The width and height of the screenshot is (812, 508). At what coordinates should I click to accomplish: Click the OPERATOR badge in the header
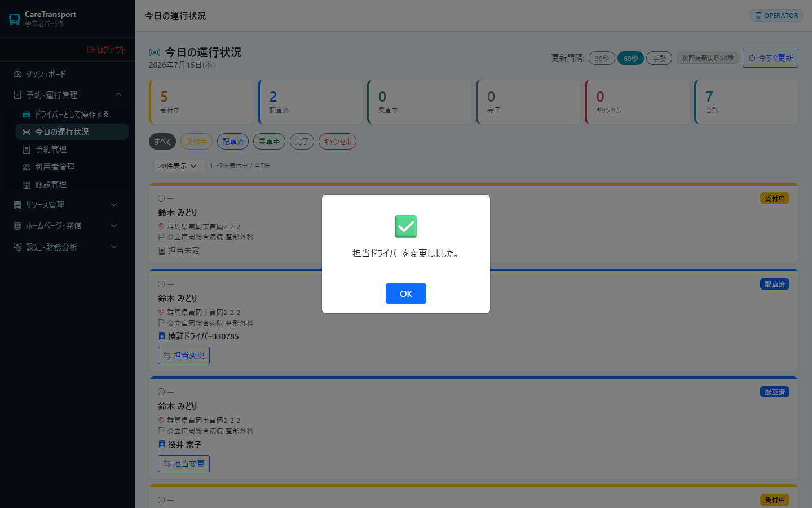point(776,15)
